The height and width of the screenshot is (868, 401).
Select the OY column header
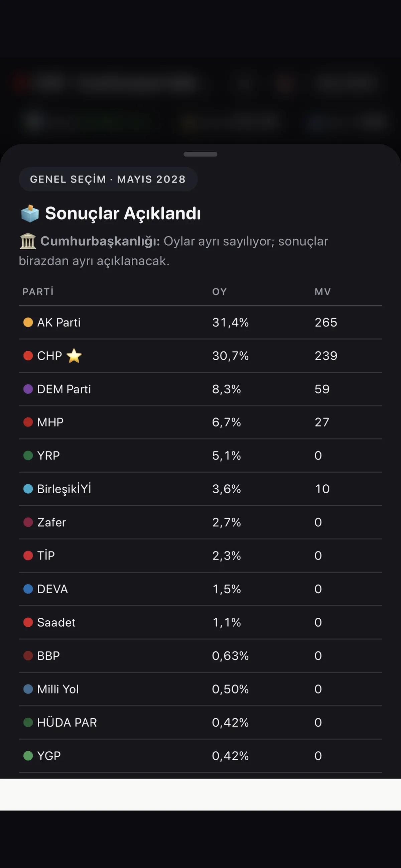point(219,292)
